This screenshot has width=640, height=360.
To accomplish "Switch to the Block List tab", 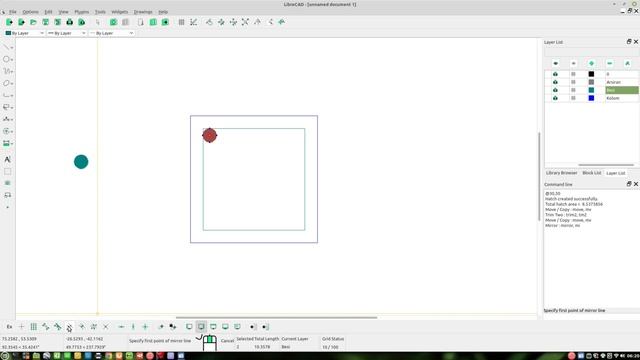I will (x=591, y=173).
